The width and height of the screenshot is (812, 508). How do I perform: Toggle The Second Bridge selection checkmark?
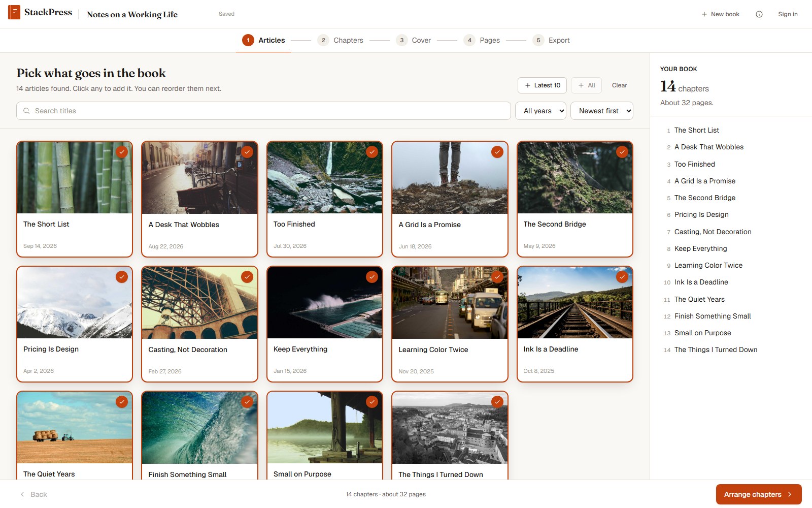point(622,152)
